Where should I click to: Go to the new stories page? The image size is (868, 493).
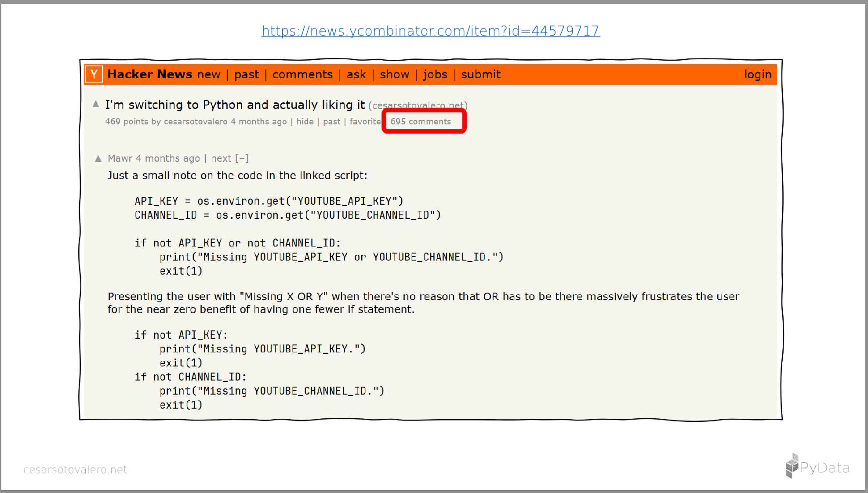[209, 75]
